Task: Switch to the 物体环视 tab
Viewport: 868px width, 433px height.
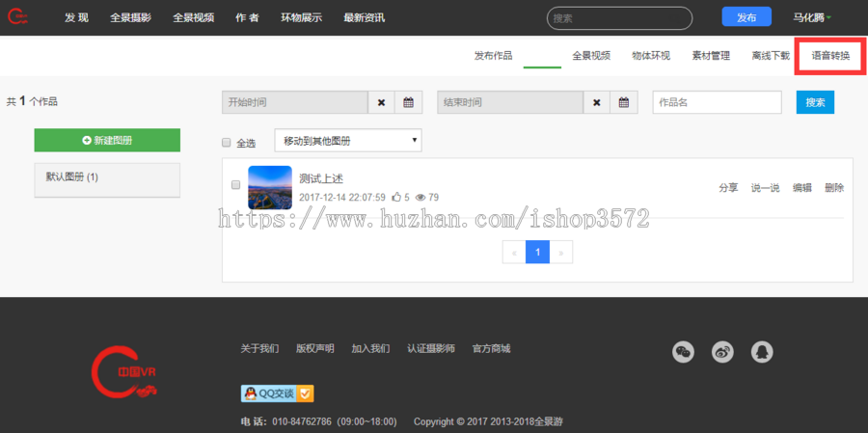Action: point(651,55)
